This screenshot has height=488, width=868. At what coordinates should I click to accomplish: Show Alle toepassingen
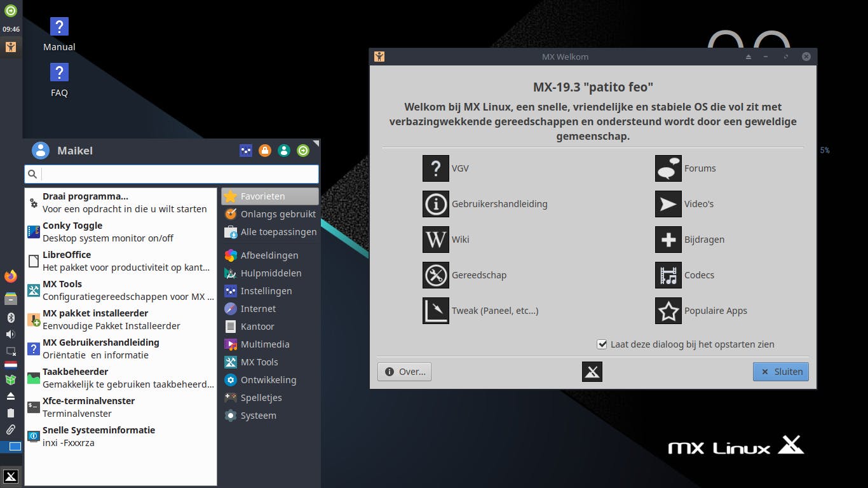[270, 232]
